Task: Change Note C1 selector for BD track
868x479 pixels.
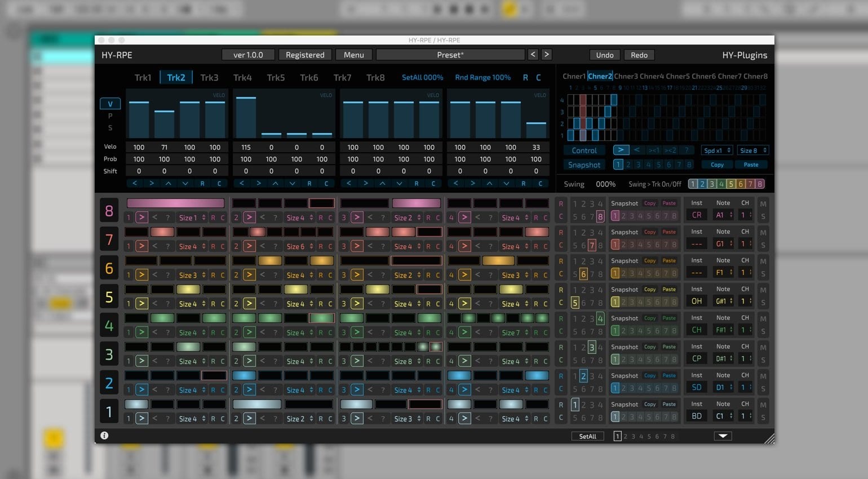Action: pos(723,416)
